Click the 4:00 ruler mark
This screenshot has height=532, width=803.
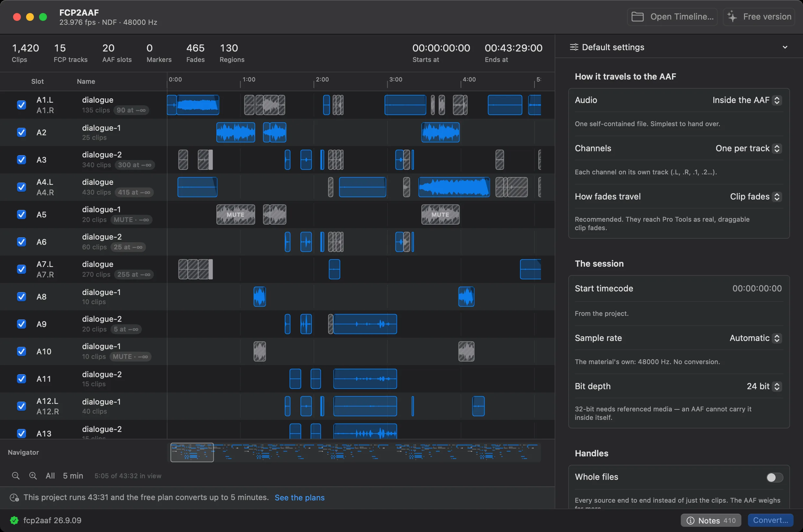pos(469,80)
